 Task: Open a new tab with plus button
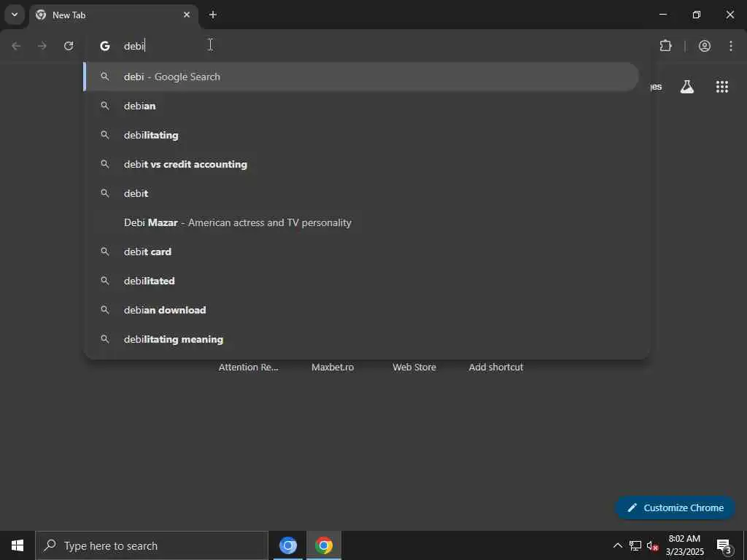pos(213,15)
